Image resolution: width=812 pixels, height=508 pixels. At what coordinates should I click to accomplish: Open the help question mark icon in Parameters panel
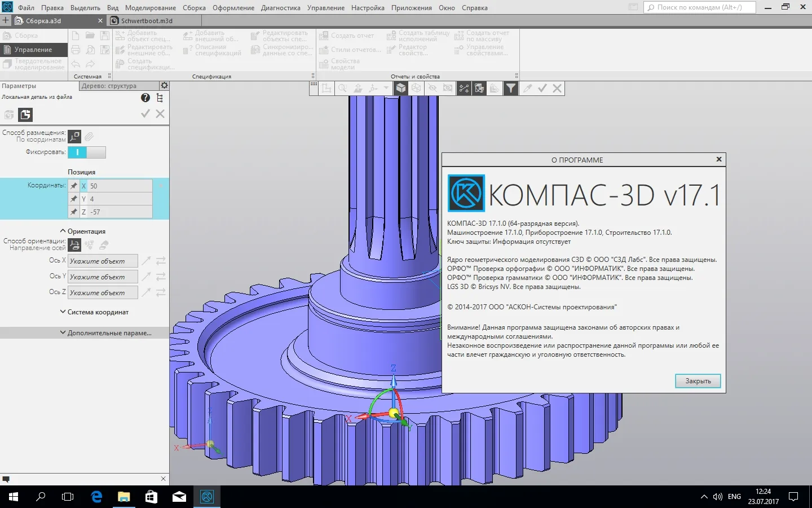pyautogui.click(x=145, y=98)
